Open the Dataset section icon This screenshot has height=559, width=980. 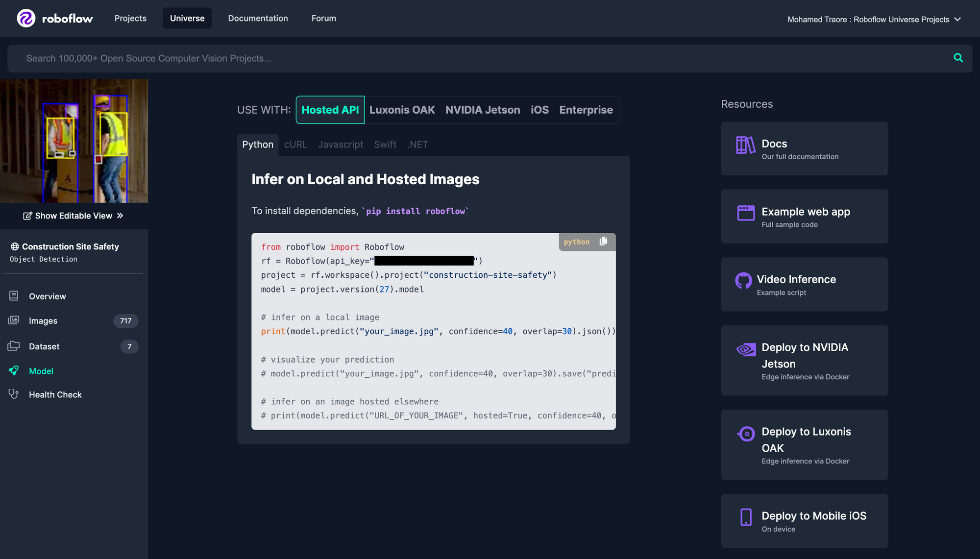[14, 346]
